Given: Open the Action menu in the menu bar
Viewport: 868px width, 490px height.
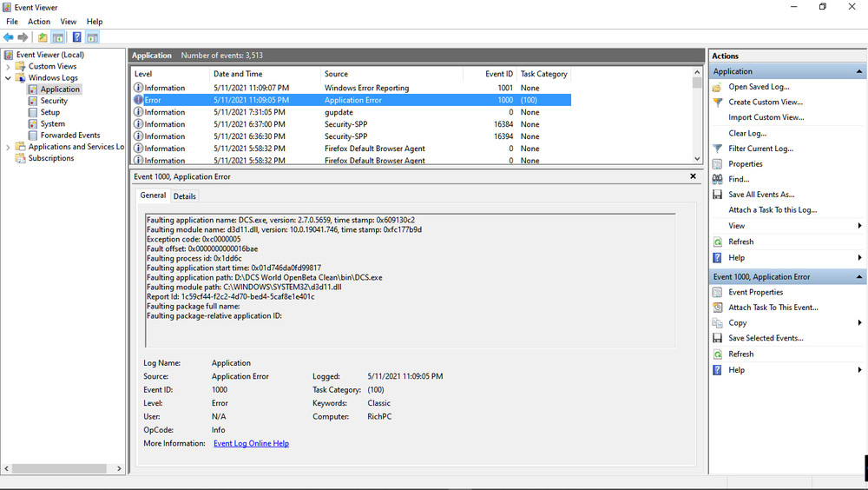Looking at the screenshot, I should click(x=39, y=22).
